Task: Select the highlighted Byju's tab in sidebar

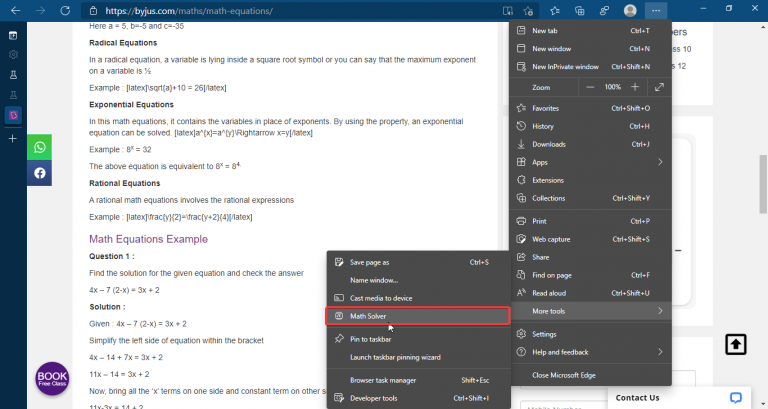Action: pos(13,115)
